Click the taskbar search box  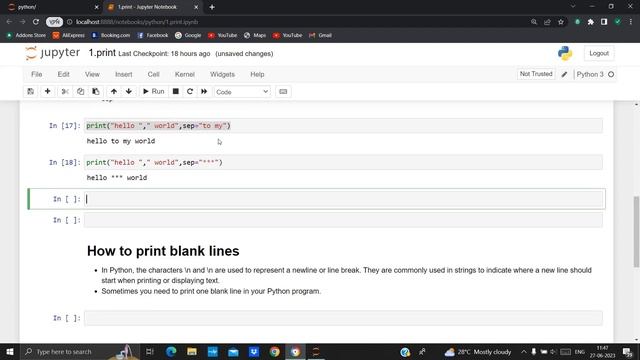coord(80,351)
